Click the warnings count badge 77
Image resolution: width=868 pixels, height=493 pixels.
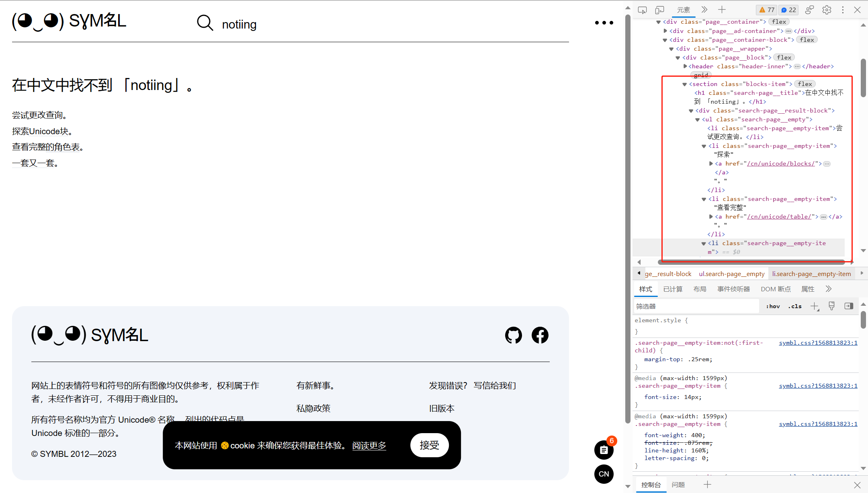[767, 10]
